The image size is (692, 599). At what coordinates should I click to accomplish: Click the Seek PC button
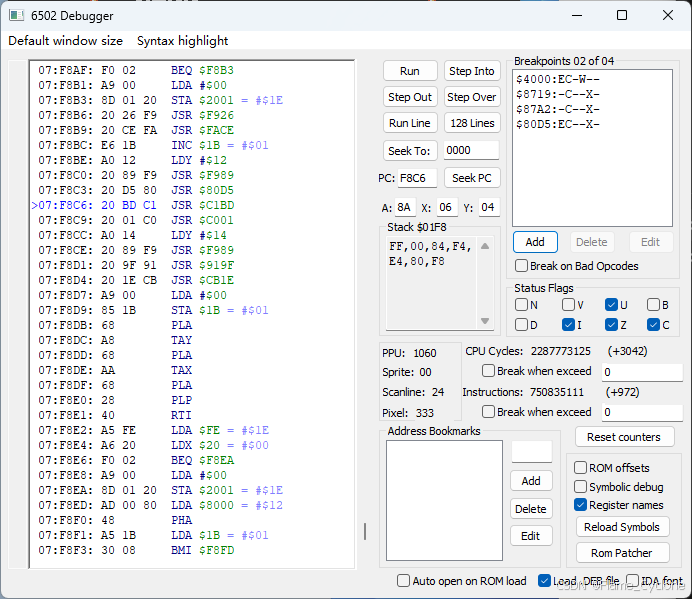click(471, 178)
